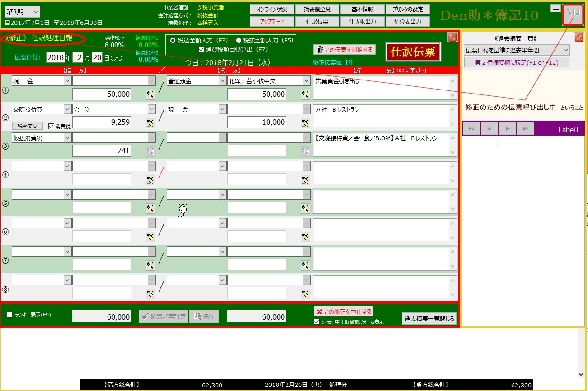Click the calculator icon beside 10,000 credit amount

point(306,122)
